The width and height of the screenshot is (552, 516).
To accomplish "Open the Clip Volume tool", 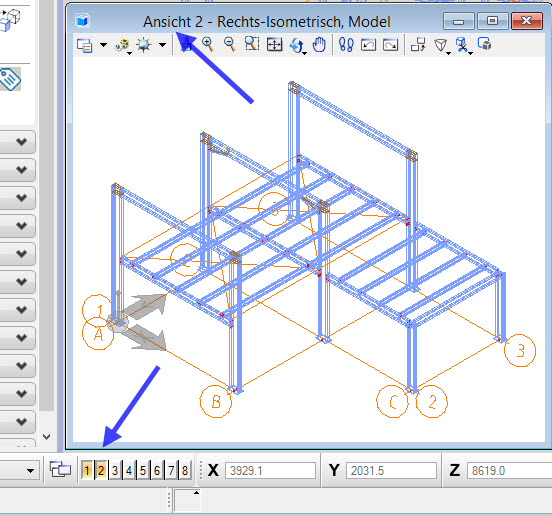I will 440,45.
